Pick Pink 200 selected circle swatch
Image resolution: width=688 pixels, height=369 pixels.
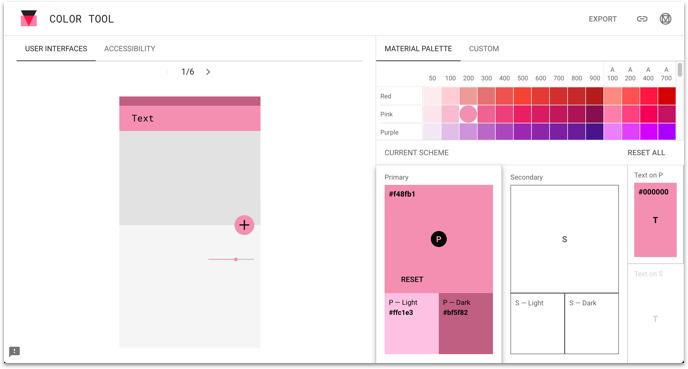(x=468, y=114)
